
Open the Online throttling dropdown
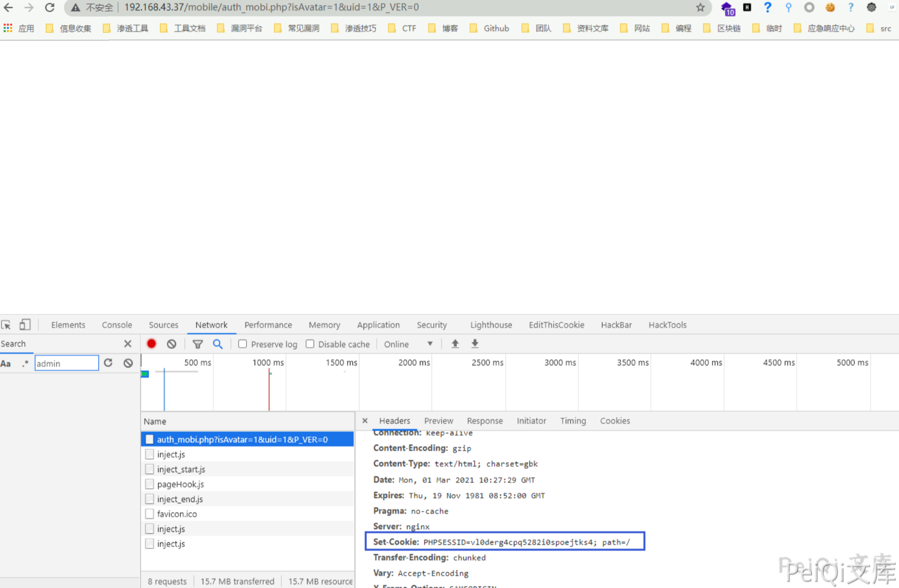(408, 344)
